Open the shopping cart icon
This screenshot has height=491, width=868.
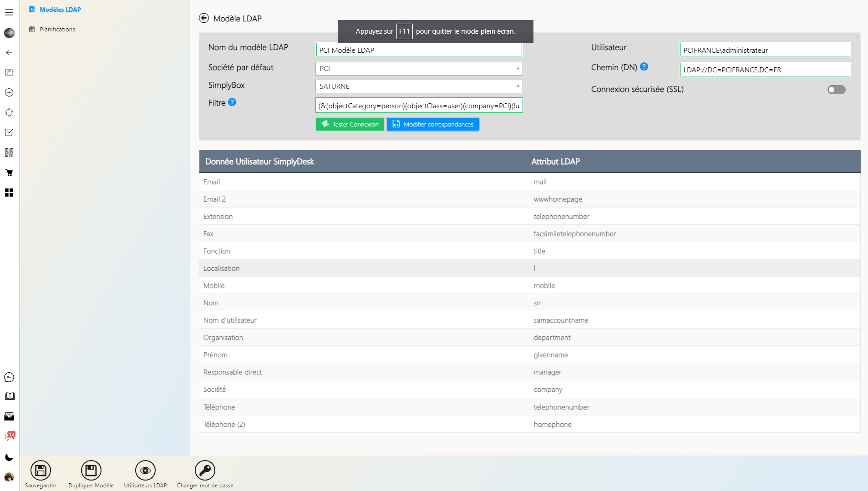coord(9,172)
